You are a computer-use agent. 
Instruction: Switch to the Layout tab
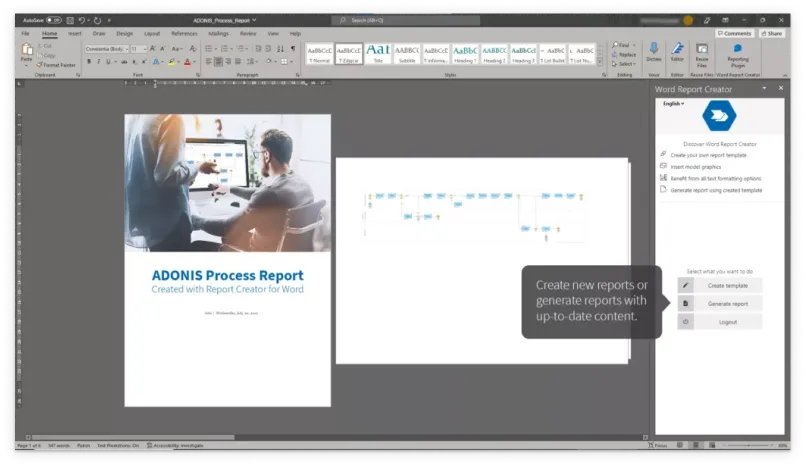(x=152, y=33)
